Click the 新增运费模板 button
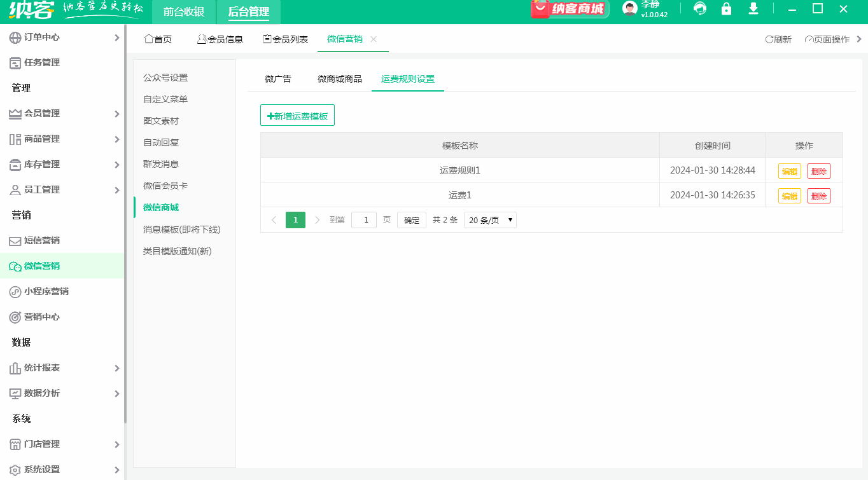 click(297, 115)
